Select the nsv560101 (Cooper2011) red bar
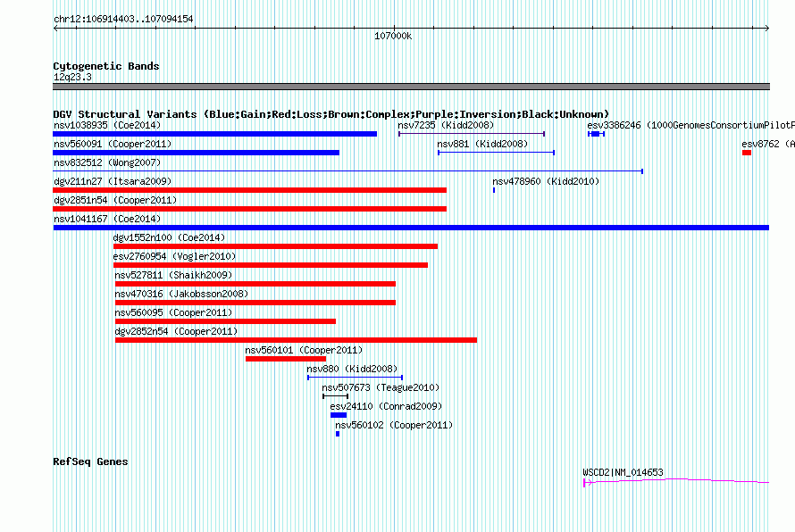795x532 pixels. click(x=286, y=359)
